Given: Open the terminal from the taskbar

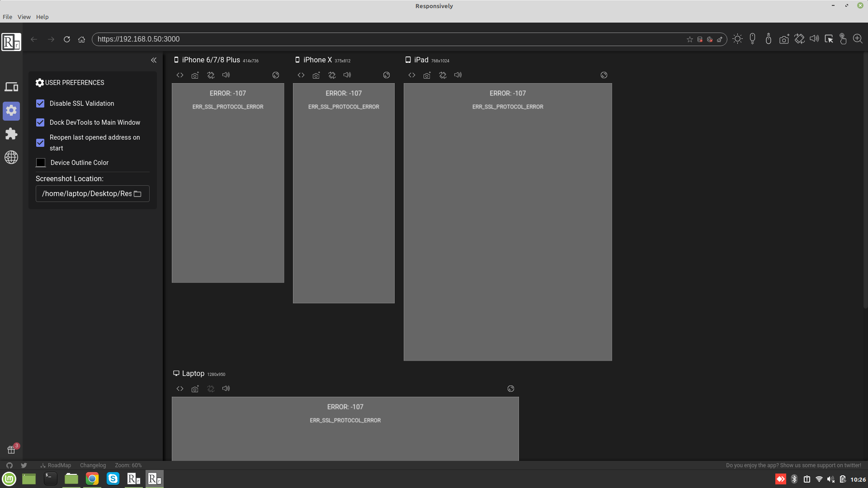Looking at the screenshot, I should coord(51,479).
